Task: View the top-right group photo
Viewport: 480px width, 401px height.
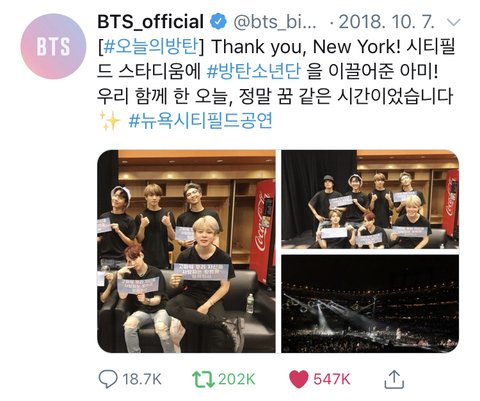Action: click(x=370, y=199)
